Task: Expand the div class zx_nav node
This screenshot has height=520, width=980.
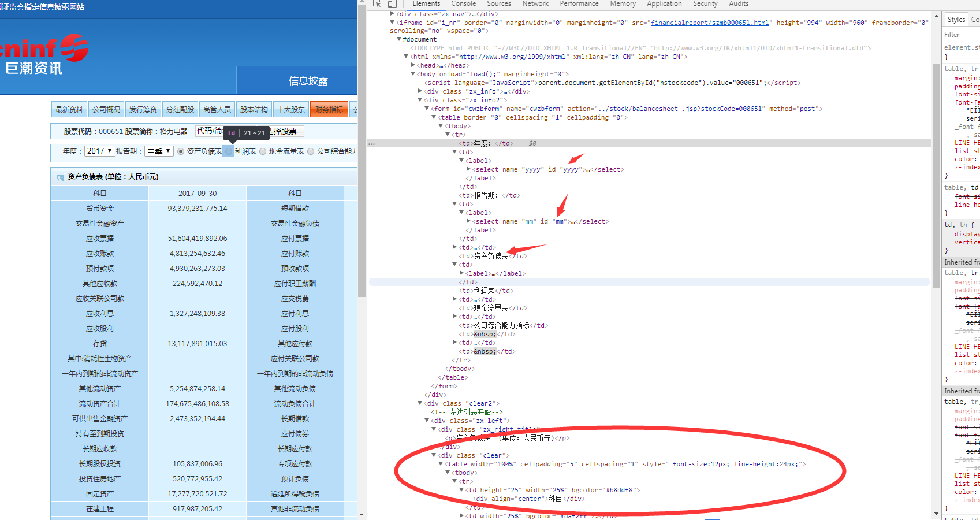Action: tap(393, 13)
